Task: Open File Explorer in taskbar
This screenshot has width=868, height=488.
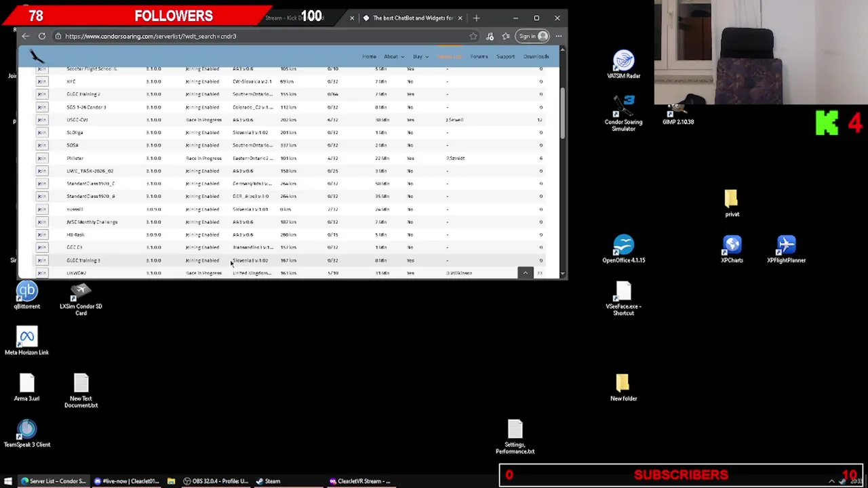Action: click(171, 481)
